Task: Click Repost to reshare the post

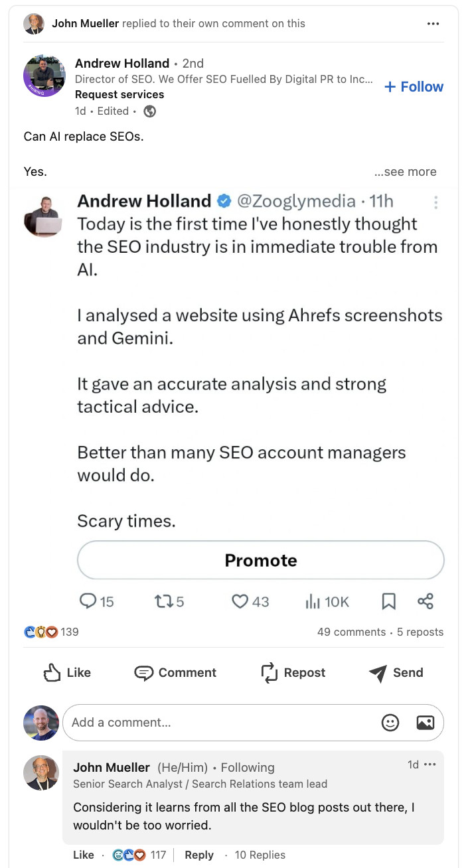Action: coord(292,672)
